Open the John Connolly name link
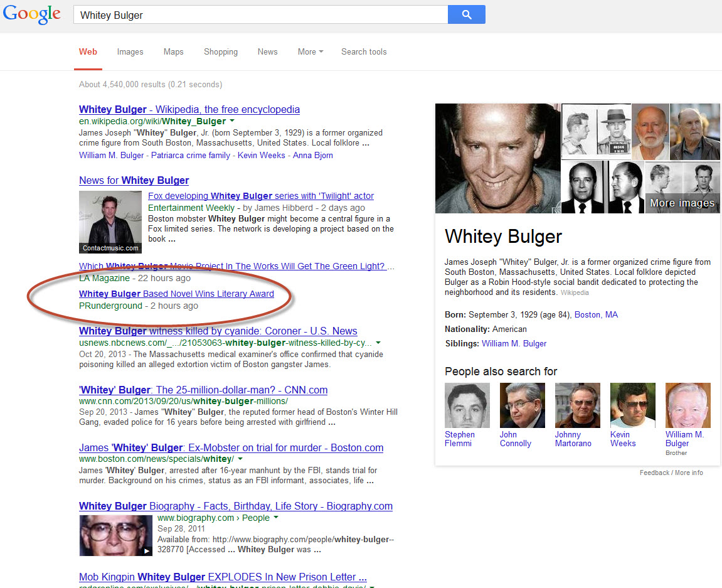 pyautogui.click(x=515, y=439)
